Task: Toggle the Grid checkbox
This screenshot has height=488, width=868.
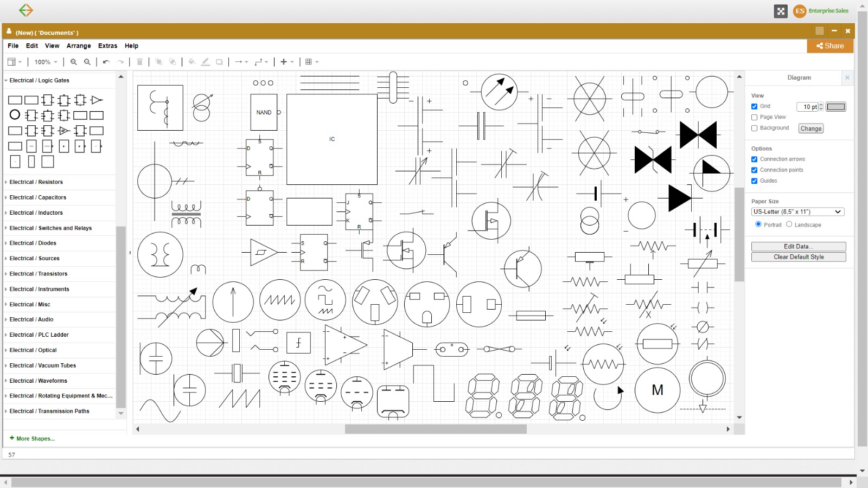Action: tap(754, 106)
